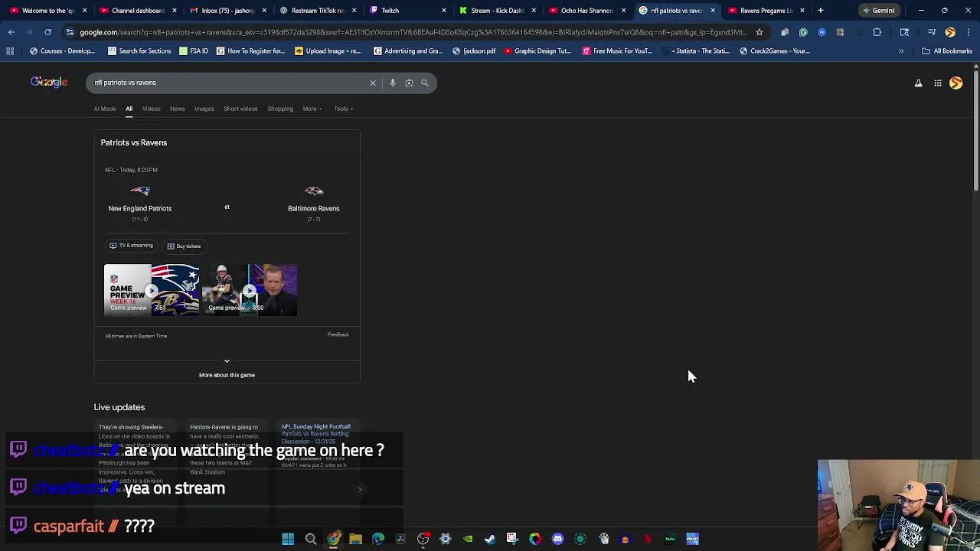Open Netflix from the taskbar

tap(648, 539)
